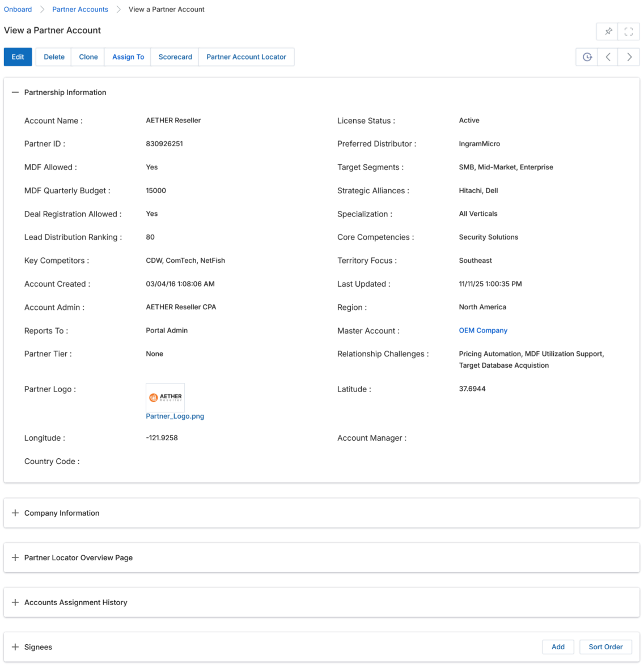Click the Account Admin value AETHER Reseller CPA
The width and height of the screenshot is (644, 668).
(181, 307)
